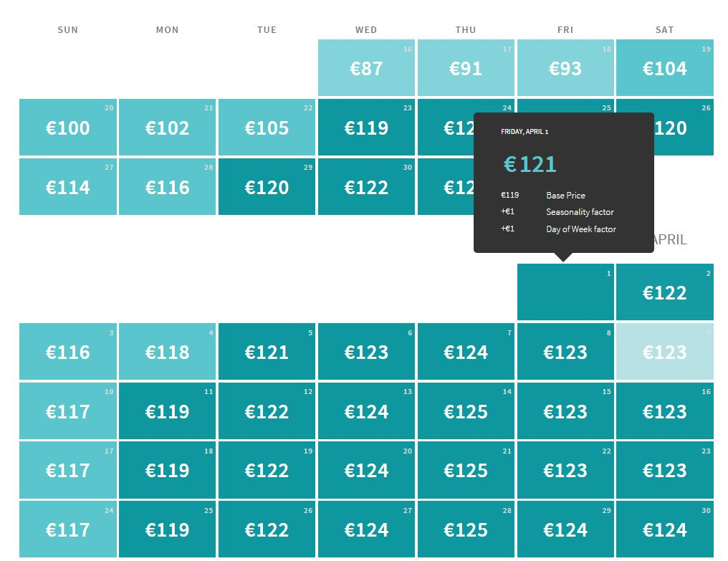
Task: Select the faded €123 Saturday cell
Action: coord(665,352)
